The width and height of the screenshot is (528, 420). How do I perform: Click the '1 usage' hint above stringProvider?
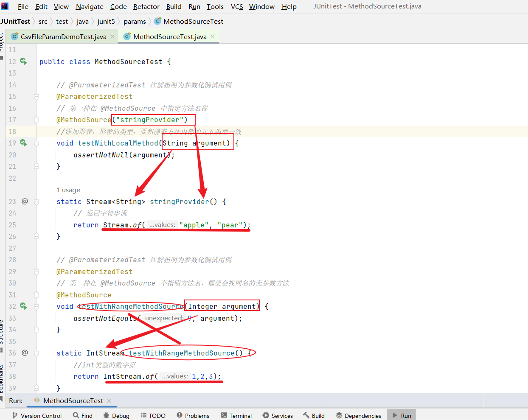[68, 190]
